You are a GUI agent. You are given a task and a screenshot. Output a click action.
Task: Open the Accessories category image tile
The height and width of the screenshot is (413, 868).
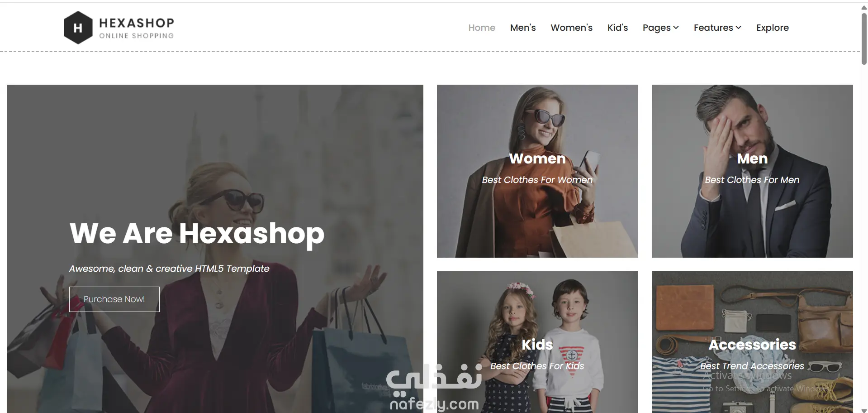752,342
